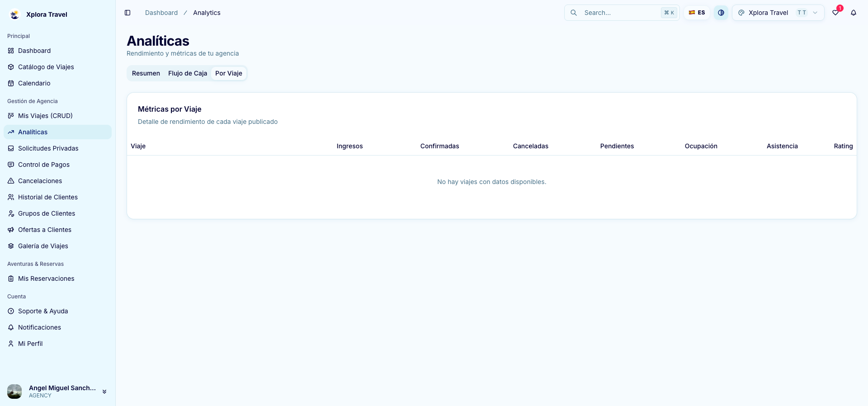Open Mis Viajes (CRUD) page
The image size is (868, 406).
click(57, 116)
